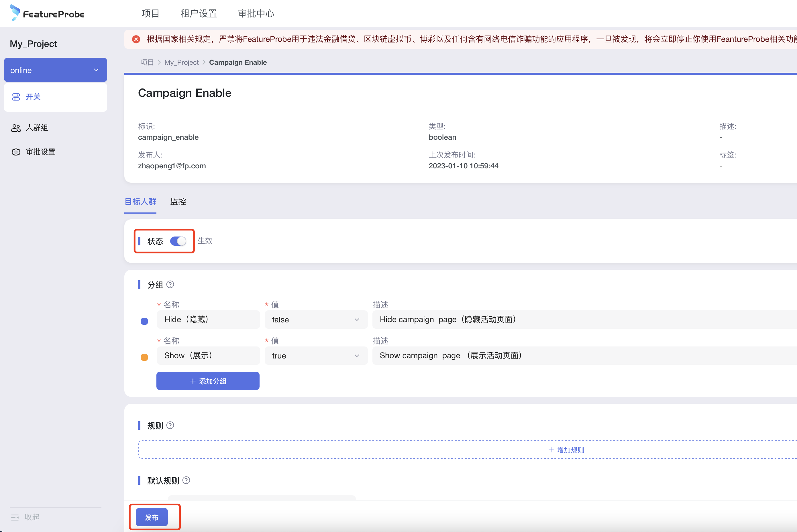This screenshot has height=532, width=797.
Task: Switch to the 监控 tab
Action: click(178, 202)
